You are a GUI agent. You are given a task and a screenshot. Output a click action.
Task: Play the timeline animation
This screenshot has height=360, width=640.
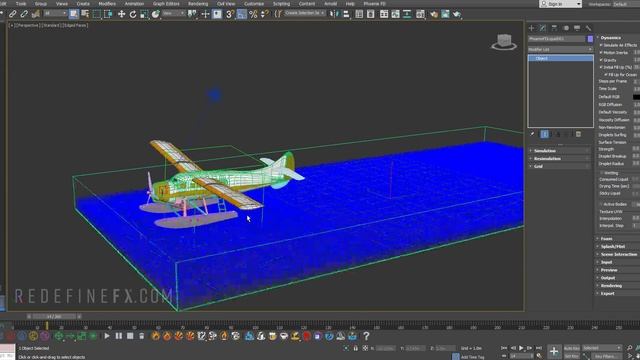click(521, 348)
